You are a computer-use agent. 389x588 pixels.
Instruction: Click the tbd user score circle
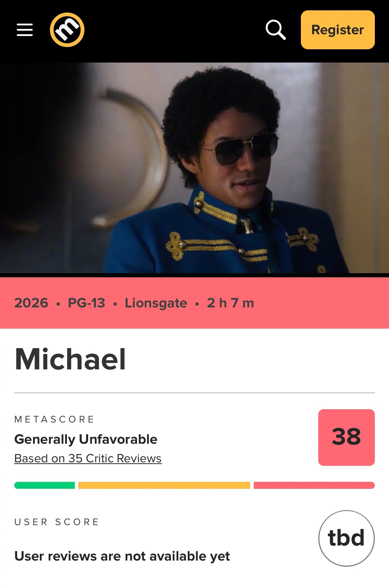point(347,538)
